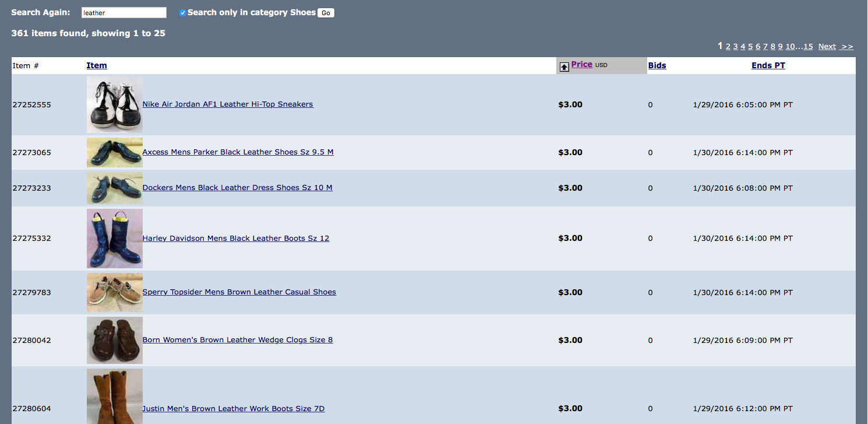Go to the Next results page

[827, 47]
